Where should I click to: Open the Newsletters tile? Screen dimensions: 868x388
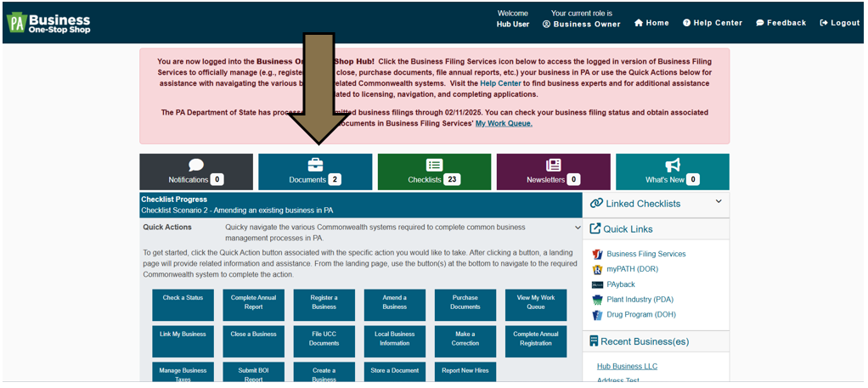click(554, 172)
